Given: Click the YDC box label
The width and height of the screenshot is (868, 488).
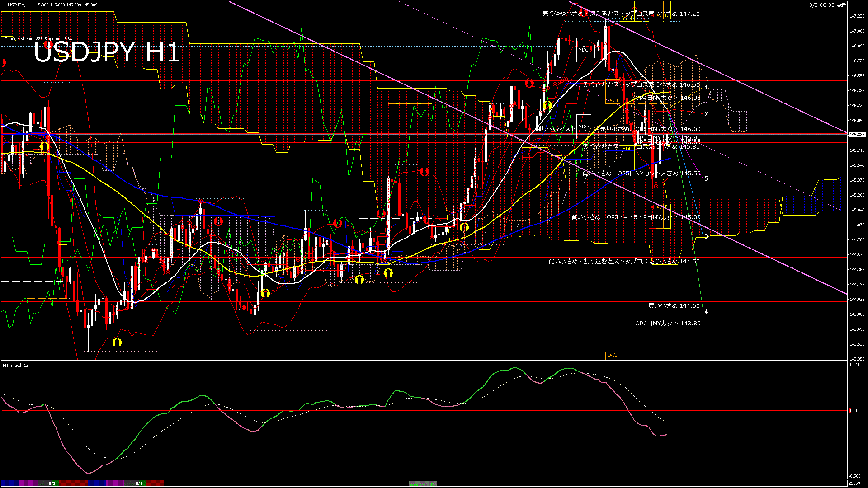Looking at the screenshot, I should pos(584,49).
